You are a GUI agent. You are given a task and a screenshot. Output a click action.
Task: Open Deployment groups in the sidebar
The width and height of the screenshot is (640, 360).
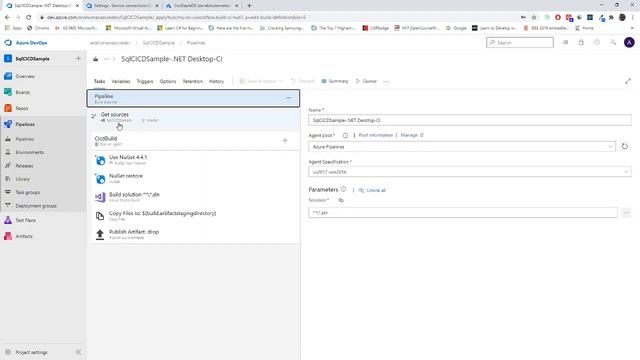[36, 206]
